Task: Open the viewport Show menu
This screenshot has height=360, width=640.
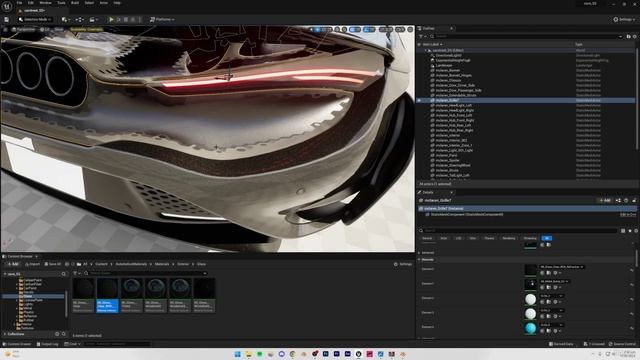Action: coord(59,29)
